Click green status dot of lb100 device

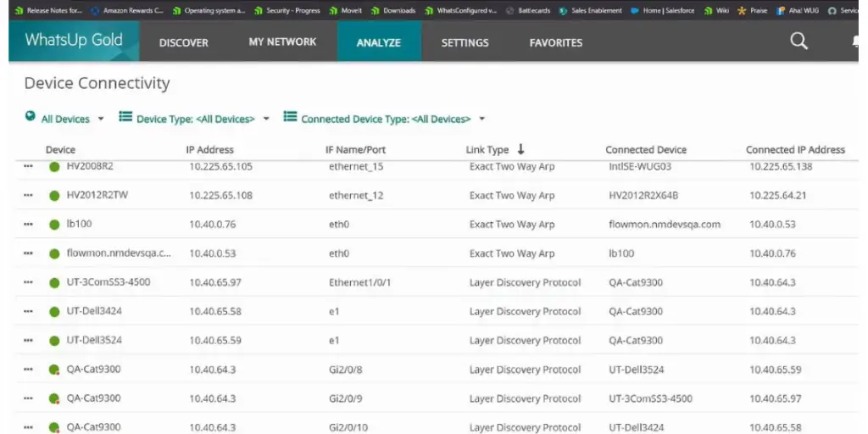coord(54,225)
